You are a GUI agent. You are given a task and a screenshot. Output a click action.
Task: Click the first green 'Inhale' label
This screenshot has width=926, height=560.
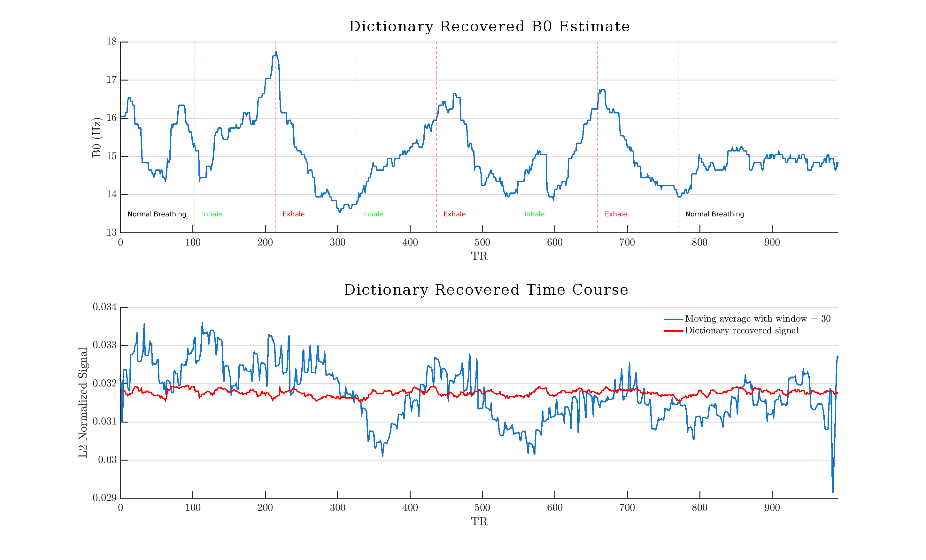pos(212,214)
